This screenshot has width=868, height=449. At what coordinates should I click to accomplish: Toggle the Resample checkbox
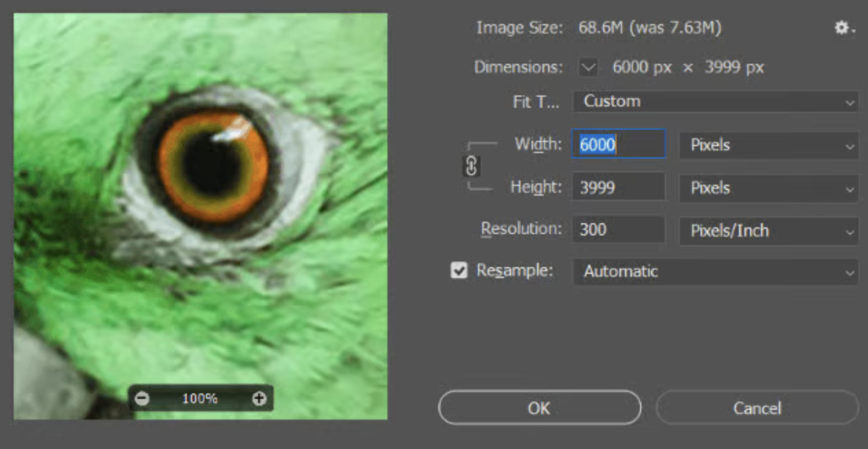click(459, 270)
